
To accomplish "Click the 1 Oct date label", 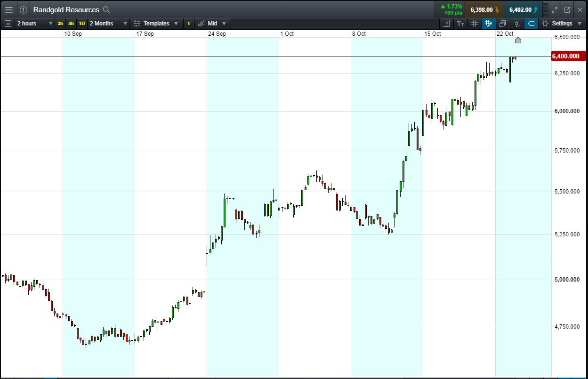I will [287, 34].
